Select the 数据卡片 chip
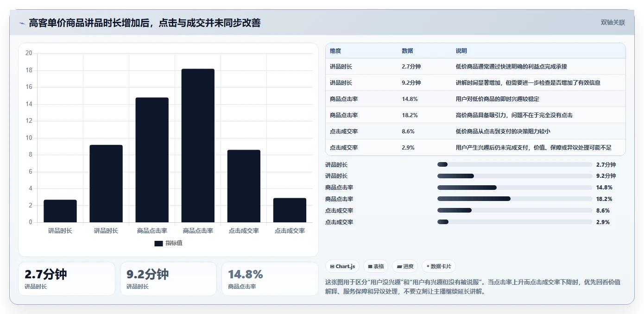This screenshot has width=644, height=314. pyautogui.click(x=439, y=266)
